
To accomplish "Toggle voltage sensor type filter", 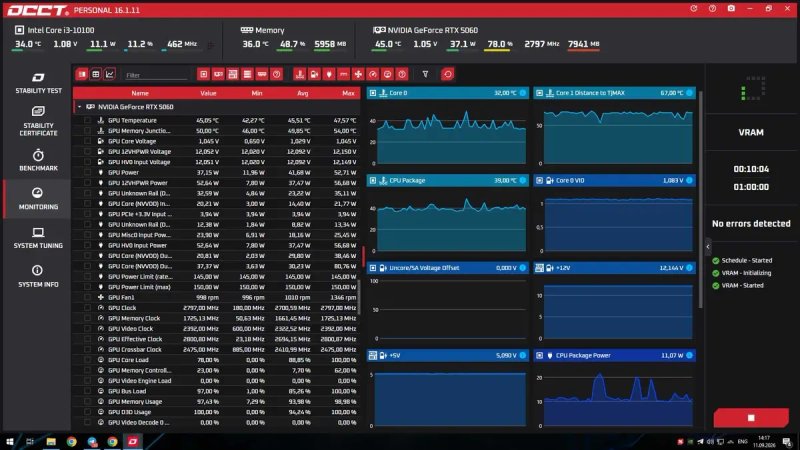I will click(314, 74).
